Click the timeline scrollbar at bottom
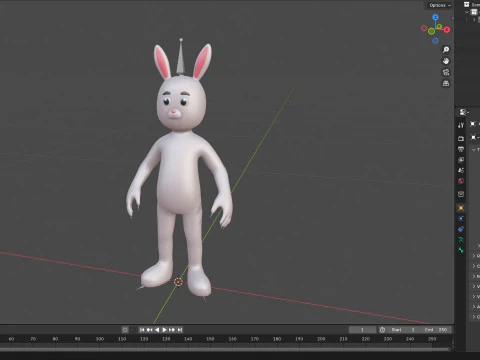480x360 pixels. [225, 349]
